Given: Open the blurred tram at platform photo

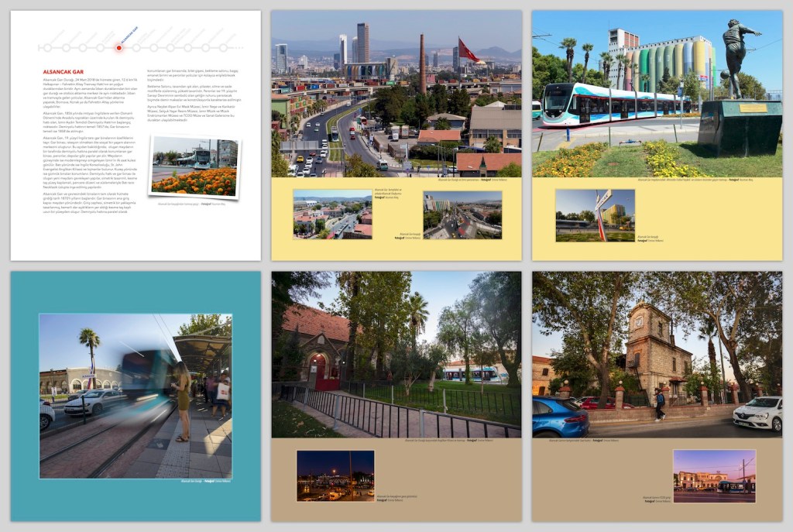Looking at the screenshot, I should 136,396.
